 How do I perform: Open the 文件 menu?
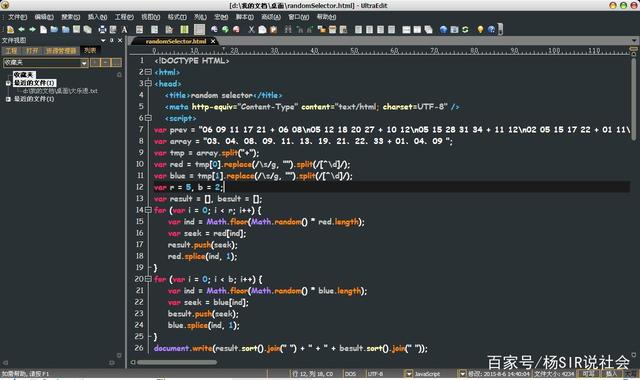coord(17,17)
